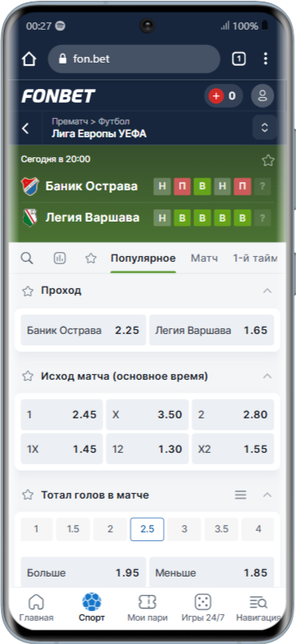This screenshot has height=644, width=296.
Task: Open the browser tab counter
Action: pos(239,59)
